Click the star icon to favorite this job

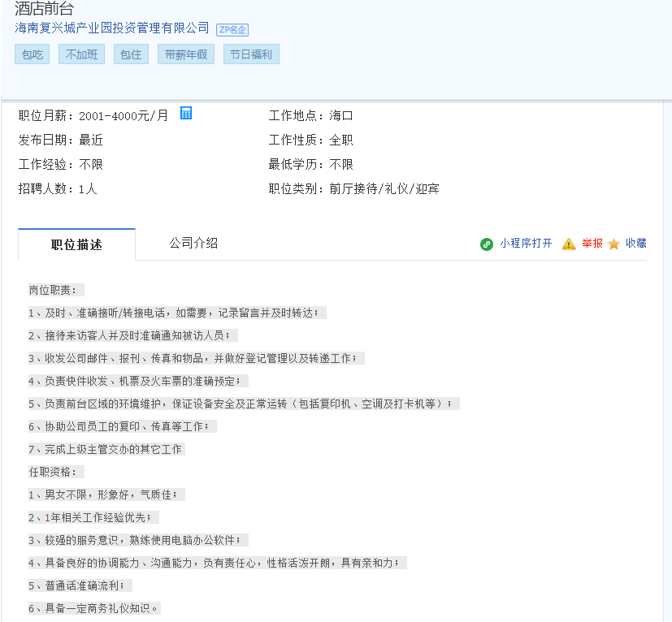(x=613, y=244)
